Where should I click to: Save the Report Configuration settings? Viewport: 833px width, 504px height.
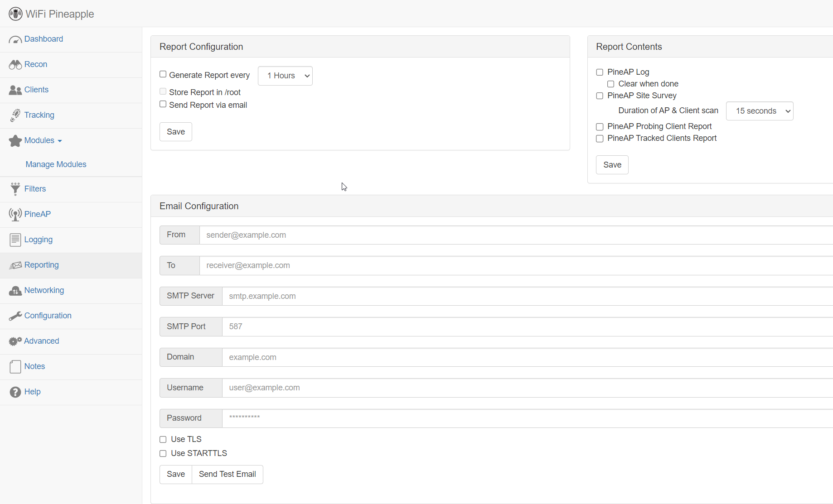coord(176,132)
